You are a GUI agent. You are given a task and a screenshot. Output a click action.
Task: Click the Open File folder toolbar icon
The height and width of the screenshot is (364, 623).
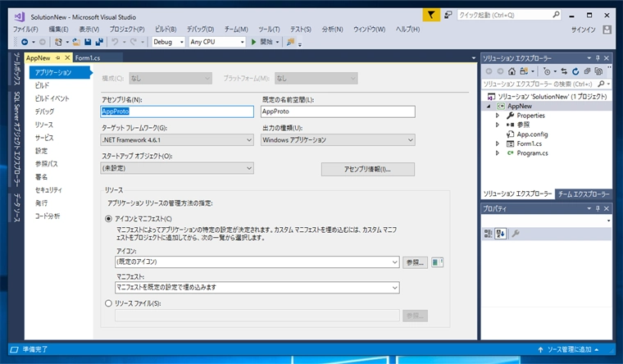point(76,42)
